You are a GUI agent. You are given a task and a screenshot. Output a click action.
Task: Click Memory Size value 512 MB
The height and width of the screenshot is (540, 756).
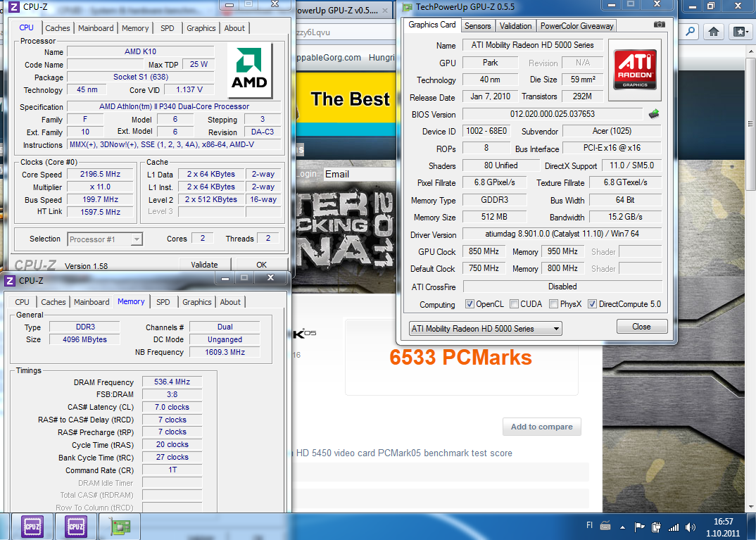pos(494,217)
